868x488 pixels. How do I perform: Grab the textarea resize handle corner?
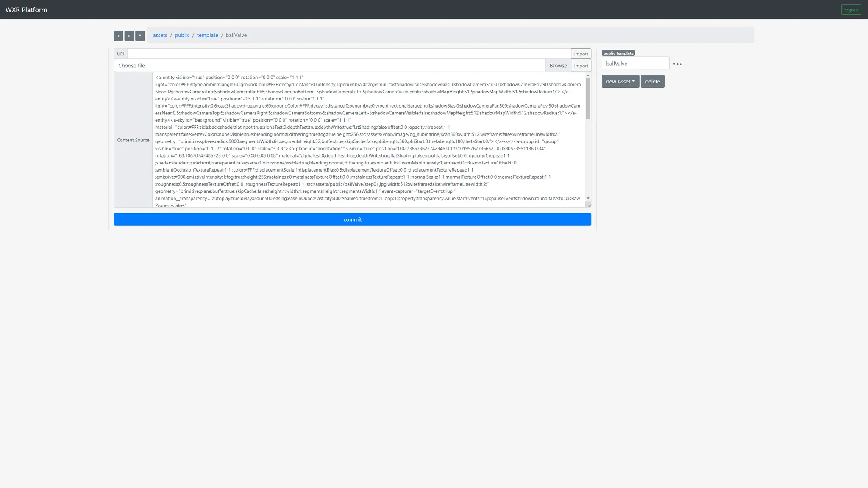[589, 205]
